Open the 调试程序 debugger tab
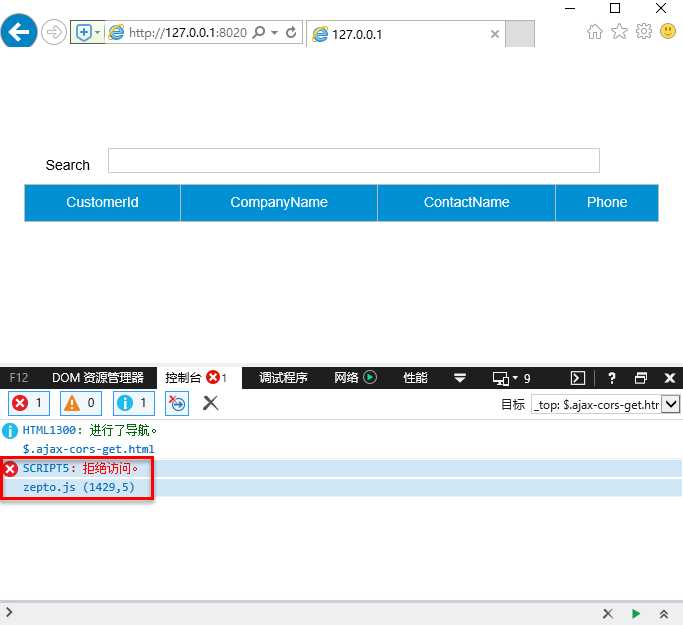Image resolution: width=683 pixels, height=625 pixels. tap(284, 378)
